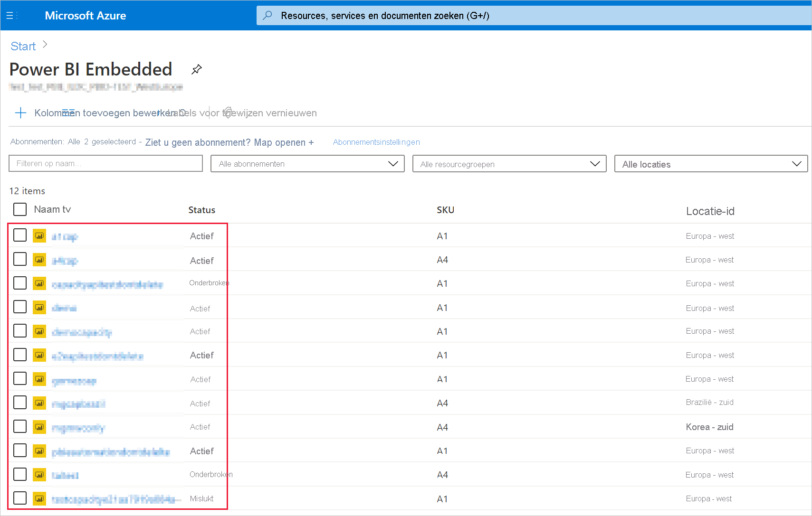Sort by the Locatie-id column header

point(710,211)
